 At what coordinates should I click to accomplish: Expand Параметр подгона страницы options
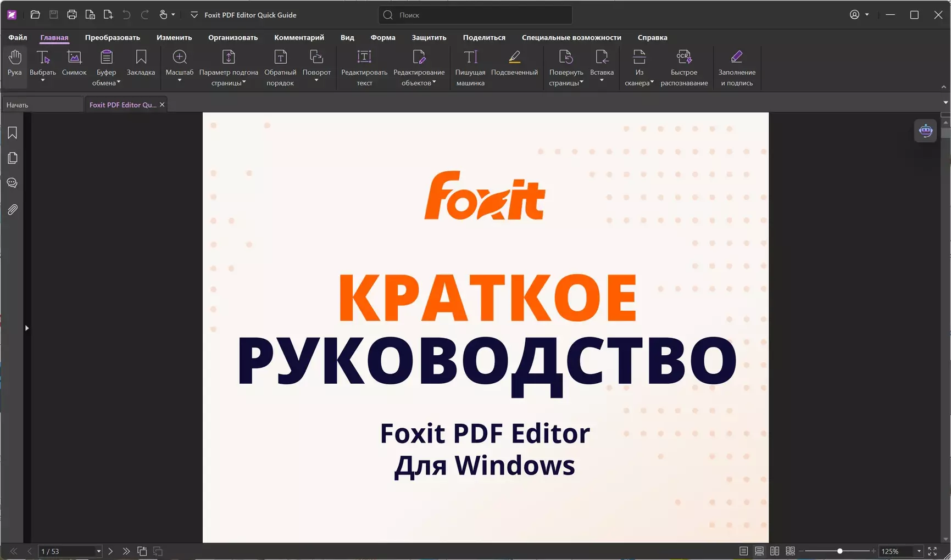click(244, 82)
